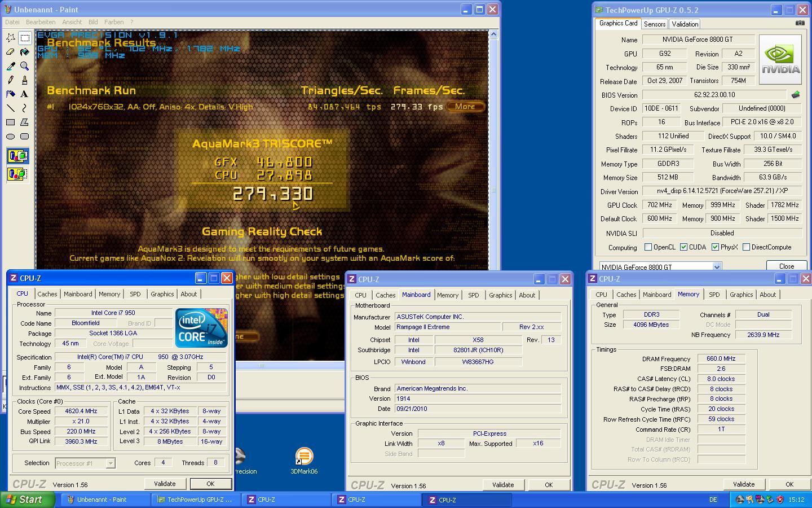This screenshot has width=812, height=508.
Task: Click the BIOS Version field 62.92.23.00.10
Action: [x=714, y=95]
